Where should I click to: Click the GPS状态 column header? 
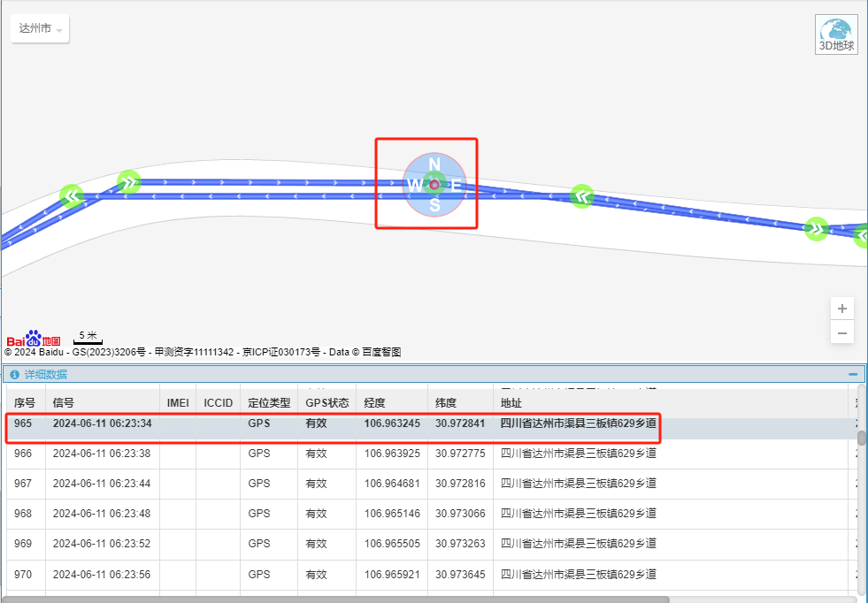326,402
